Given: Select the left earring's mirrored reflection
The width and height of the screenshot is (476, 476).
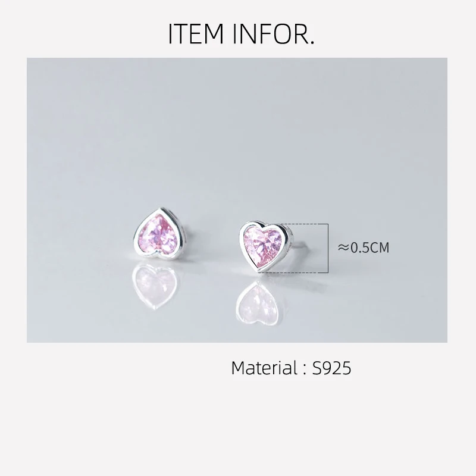Looking at the screenshot, I should click(155, 286).
